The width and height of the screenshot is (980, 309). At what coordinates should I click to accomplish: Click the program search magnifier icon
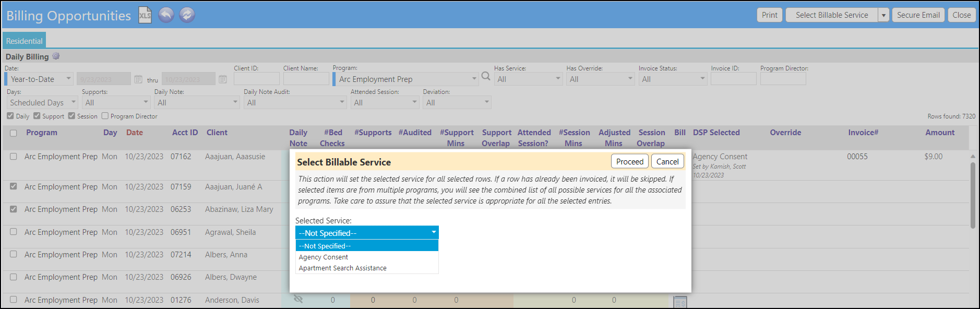coord(486,77)
